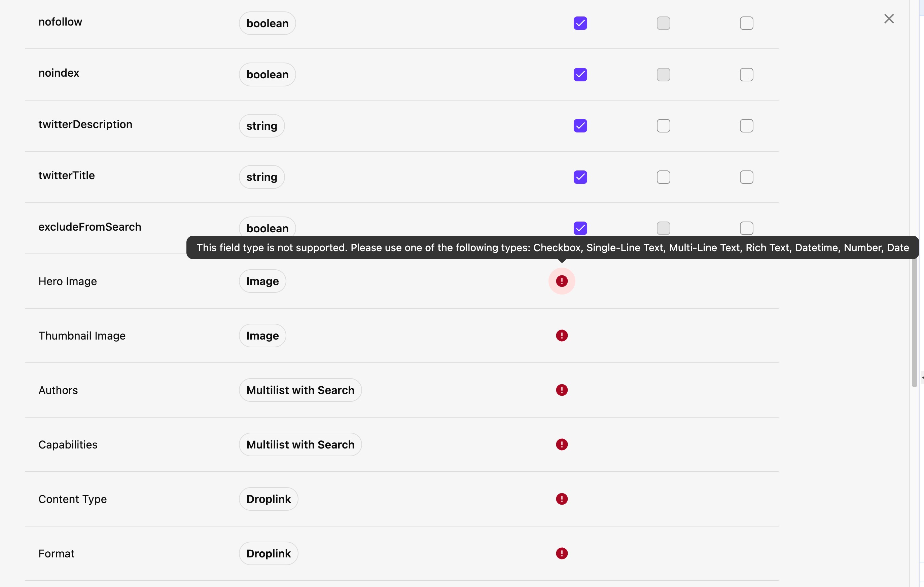Image resolution: width=924 pixels, height=587 pixels.
Task: Enable the second checkbox for twitterTitle
Action: (x=664, y=177)
